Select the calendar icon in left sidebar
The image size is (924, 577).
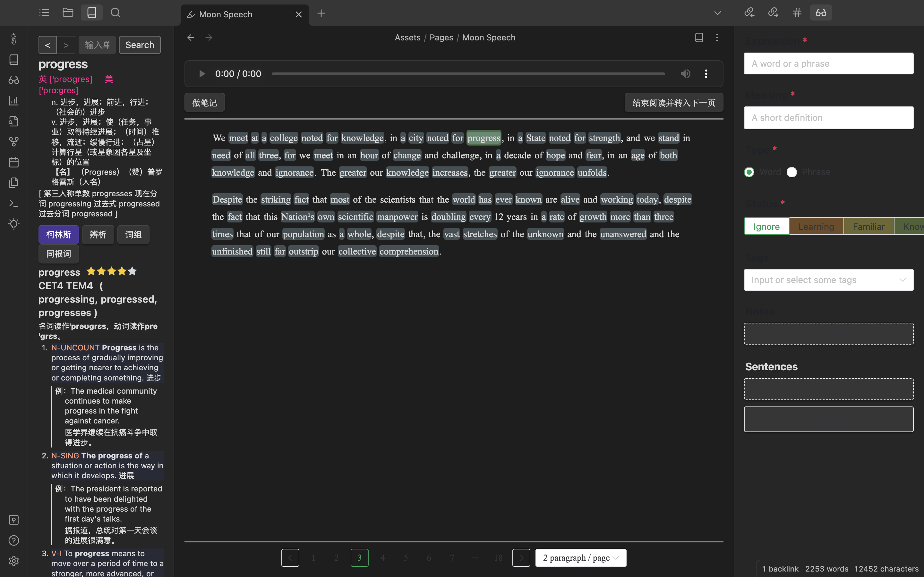pyautogui.click(x=14, y=162)
